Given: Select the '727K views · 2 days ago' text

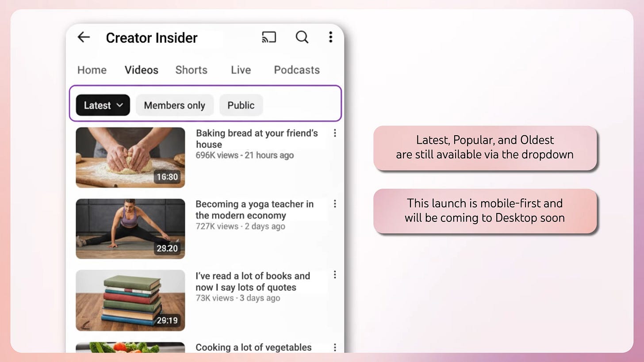Looking at the screenshot, I should click(x=240, y=226).
